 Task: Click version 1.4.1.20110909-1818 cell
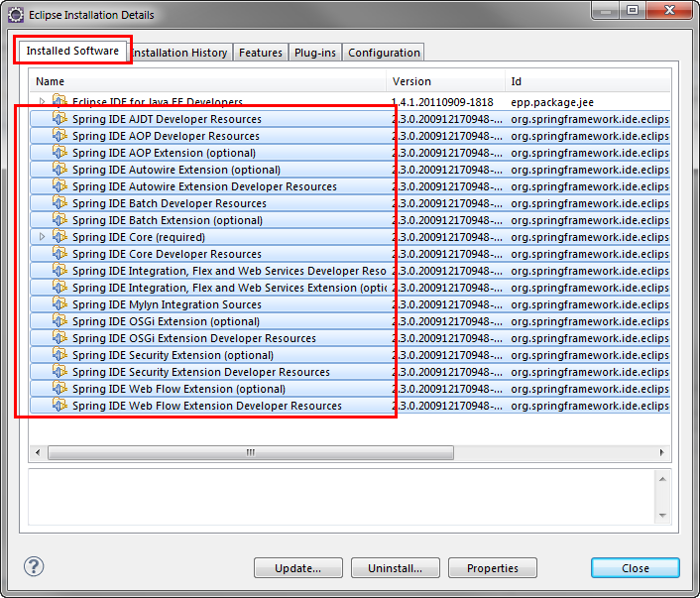point(442,102)
